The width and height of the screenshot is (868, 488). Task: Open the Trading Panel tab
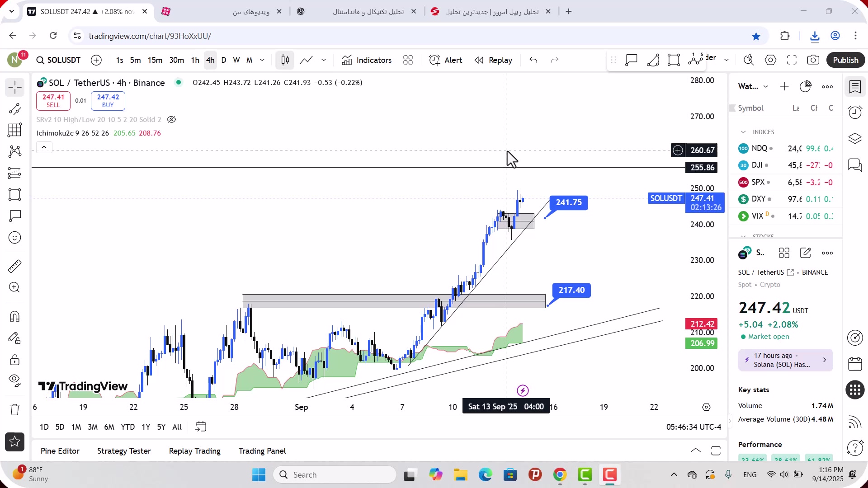coord(262,451)
